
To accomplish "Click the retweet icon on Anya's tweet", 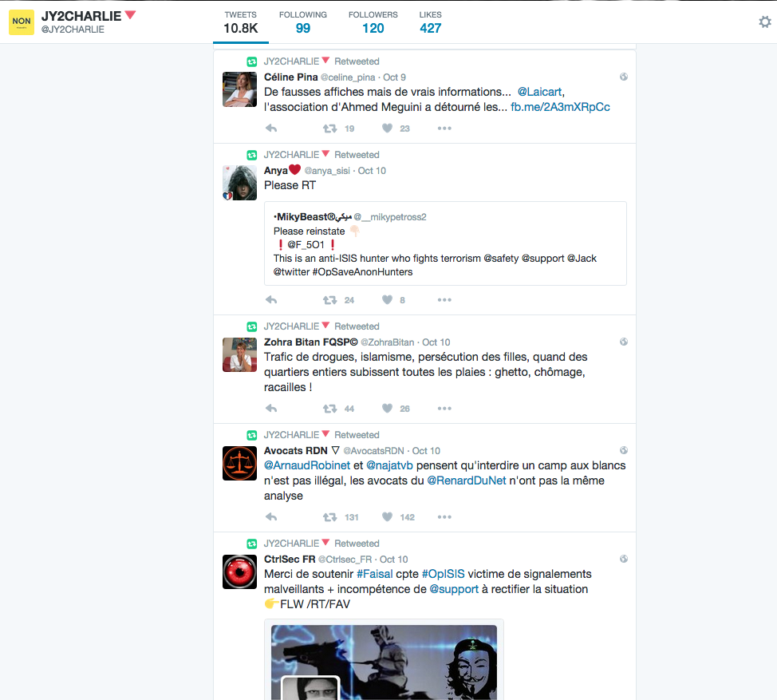I will pyautogui.click(x=329, y=300).
